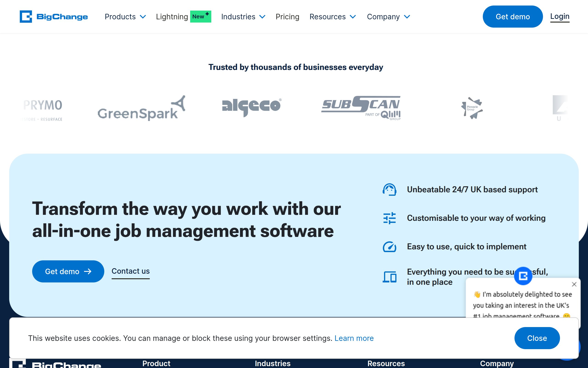Screen dimensions: 588x368
Task: Click the GreenSpark logo
Action: (141, 108)
